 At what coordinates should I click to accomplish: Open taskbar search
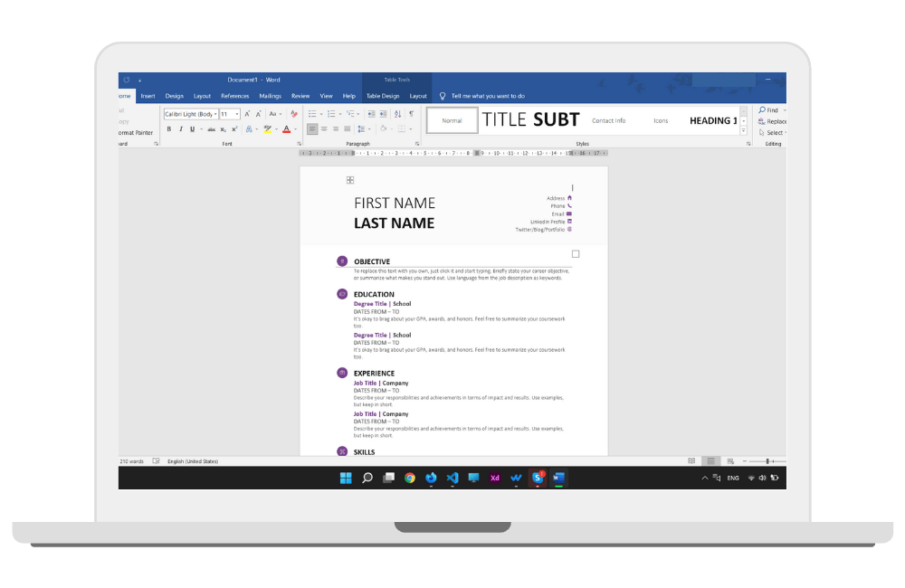pos(367,478)
